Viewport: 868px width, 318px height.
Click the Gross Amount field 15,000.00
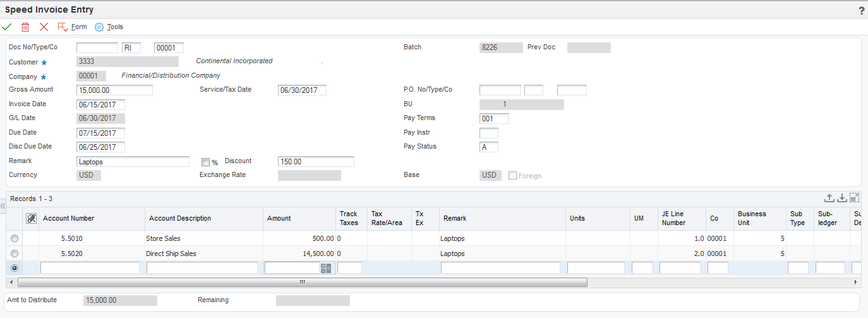pyautogui.click(x=114, y=90)
